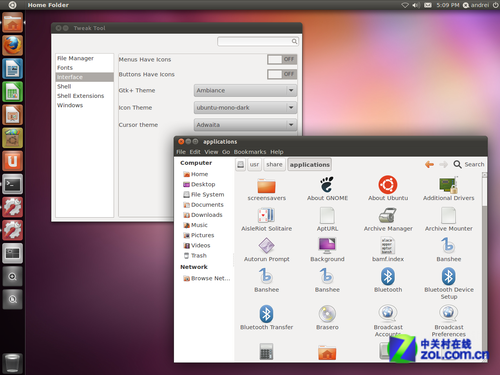Click the share path button
This screenshot has height=375, width=500.
point(274,164)
